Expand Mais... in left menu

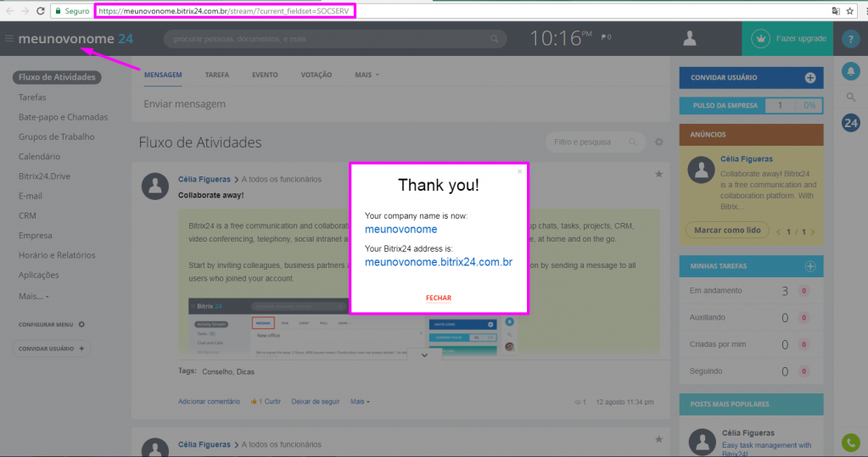coord(33,296)
